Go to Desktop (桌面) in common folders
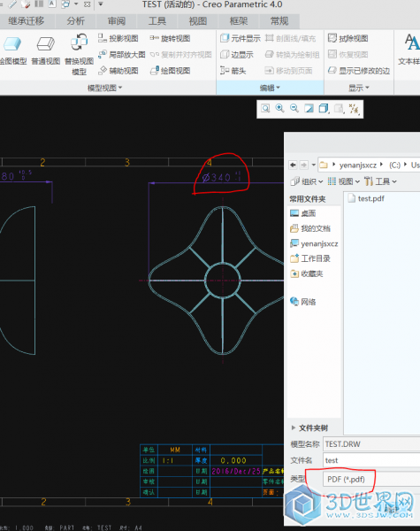The height and width of the screenshot is (531, 420). click(x=303, y=213)
